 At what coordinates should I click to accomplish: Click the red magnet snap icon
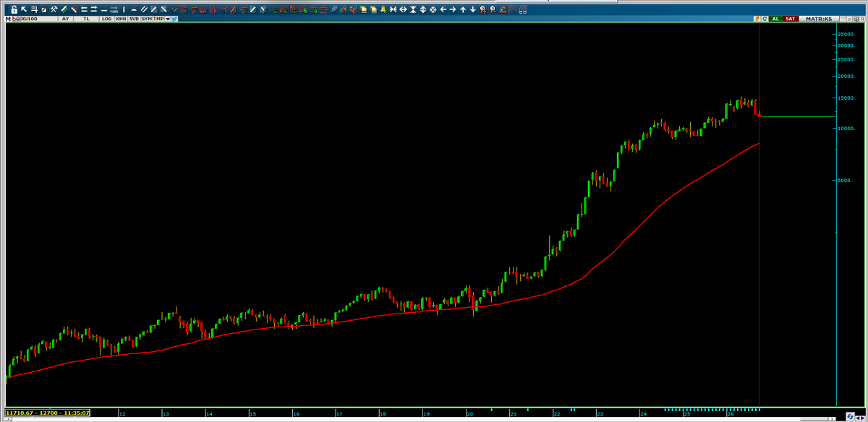(x=523, y=9)
